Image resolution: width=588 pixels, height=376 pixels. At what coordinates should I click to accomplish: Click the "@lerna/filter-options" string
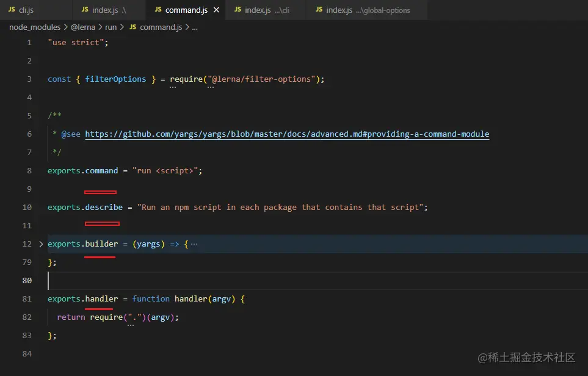coord(261,79)
